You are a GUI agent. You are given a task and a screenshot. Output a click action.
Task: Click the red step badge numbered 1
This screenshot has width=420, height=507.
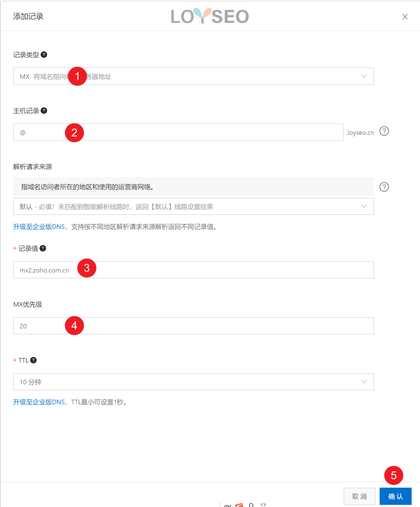[x=77, y=76]
